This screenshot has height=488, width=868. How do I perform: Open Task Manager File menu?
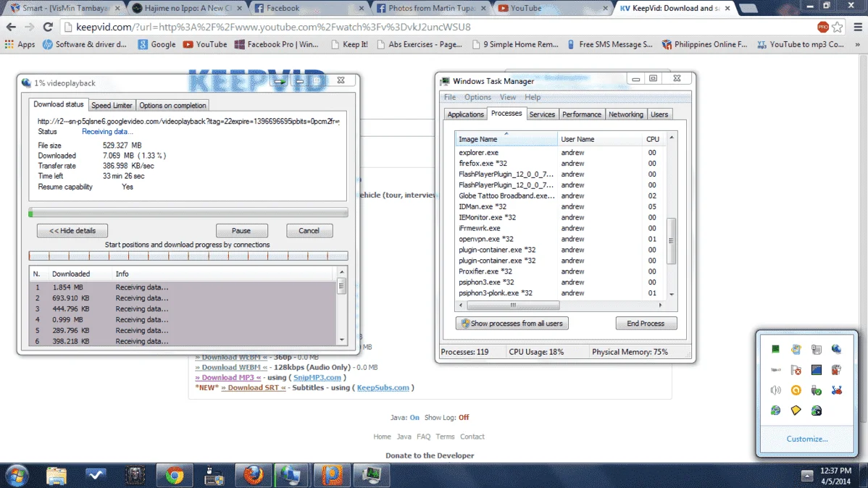(x=449, y=97)
